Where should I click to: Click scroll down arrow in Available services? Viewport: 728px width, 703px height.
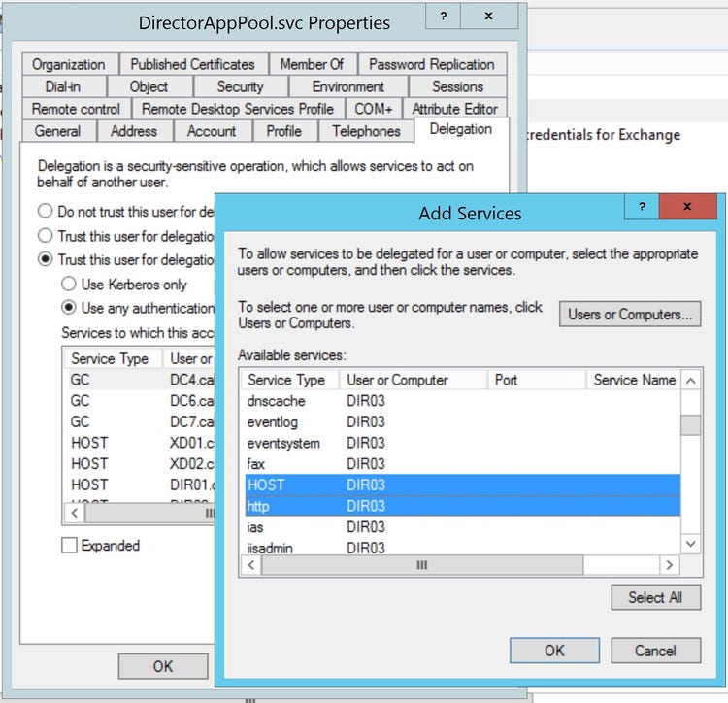(x=690, y=543)
